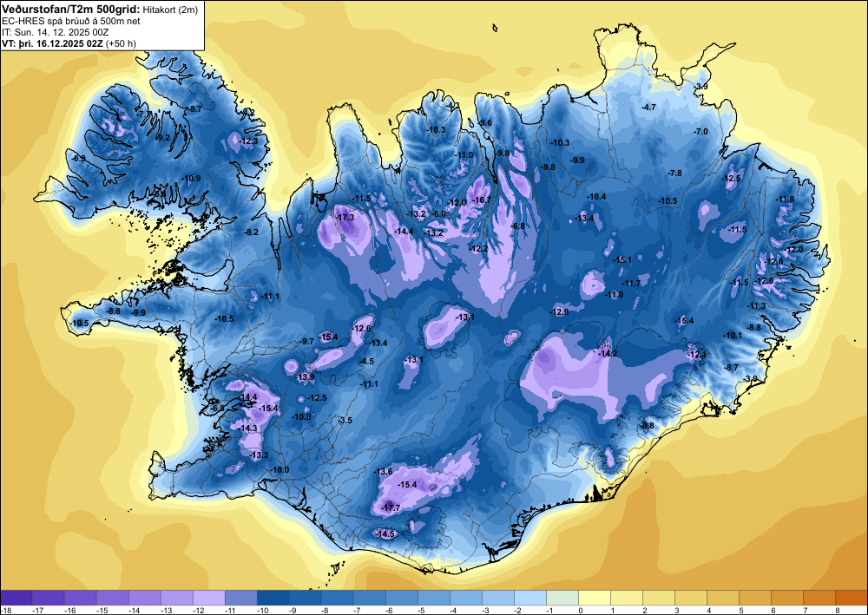Click the -13.4 temperature value
Image resolution: width=868 pixels, height=615 pixels.
click(584, 219)
